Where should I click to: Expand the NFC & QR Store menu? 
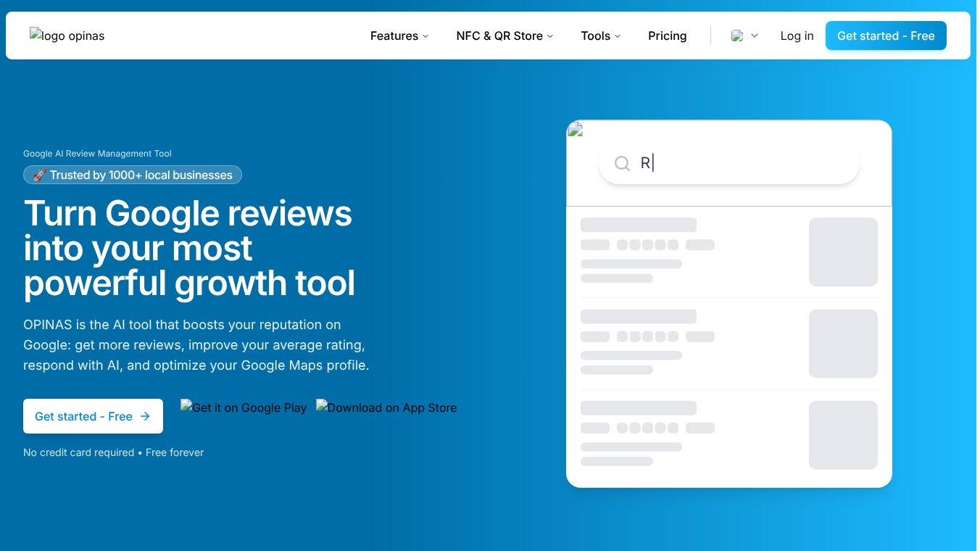point(504,36)
